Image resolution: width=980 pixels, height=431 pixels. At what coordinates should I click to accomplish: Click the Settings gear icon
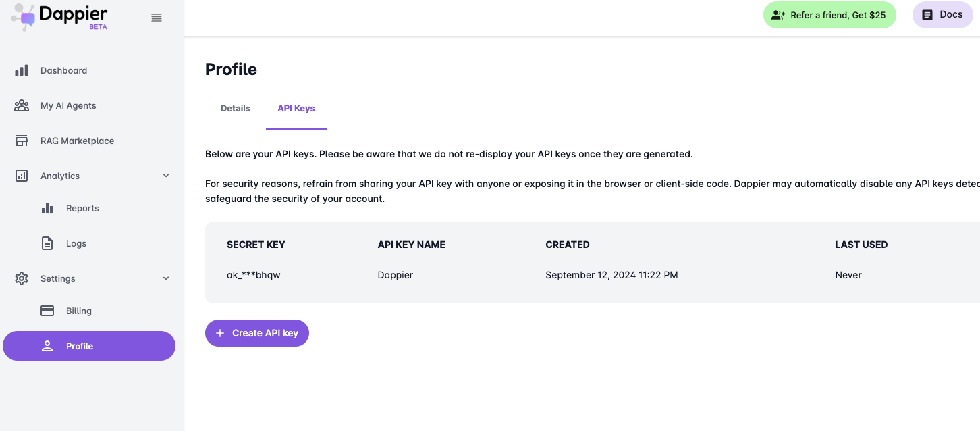[x=22, y=278]
